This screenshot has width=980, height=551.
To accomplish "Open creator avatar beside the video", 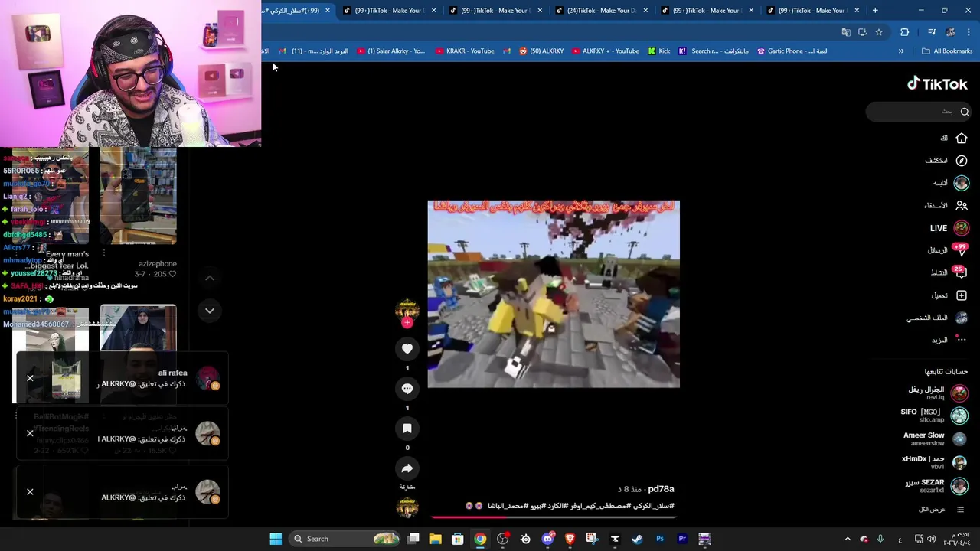I will coord(407,310).
